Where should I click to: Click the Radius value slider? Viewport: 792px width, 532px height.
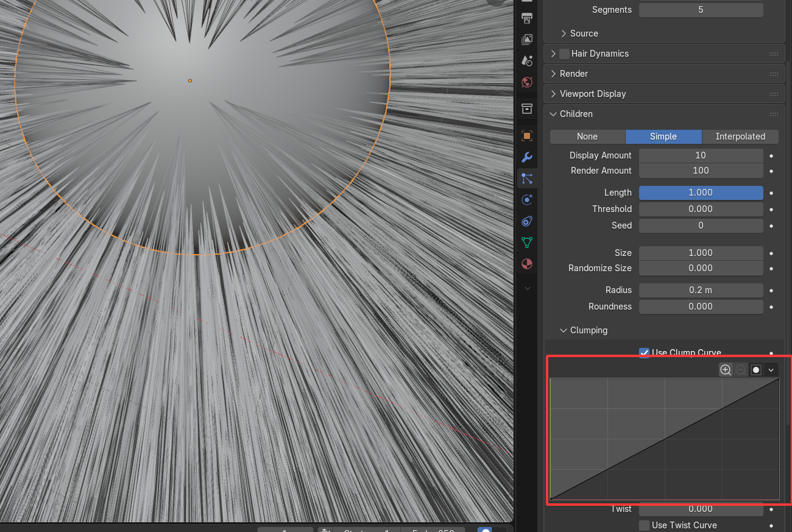[701, 290]
